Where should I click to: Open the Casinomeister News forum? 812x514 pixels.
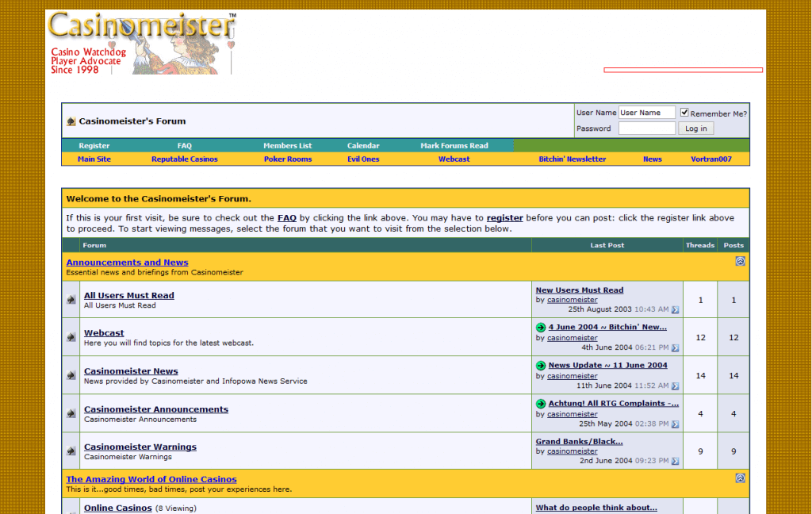[x=131, y=371]
